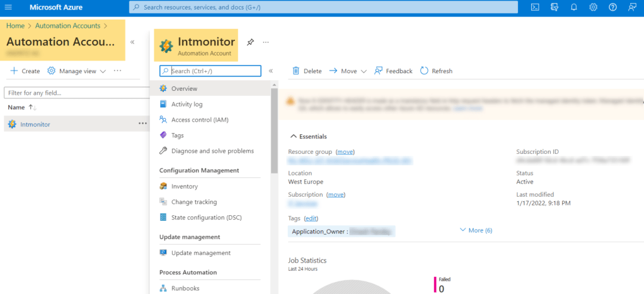Image resolution: width=644 pixels, height=294 pixels.
Task: Pin the Intmonitor automation account
Action: tap(250, 42)
